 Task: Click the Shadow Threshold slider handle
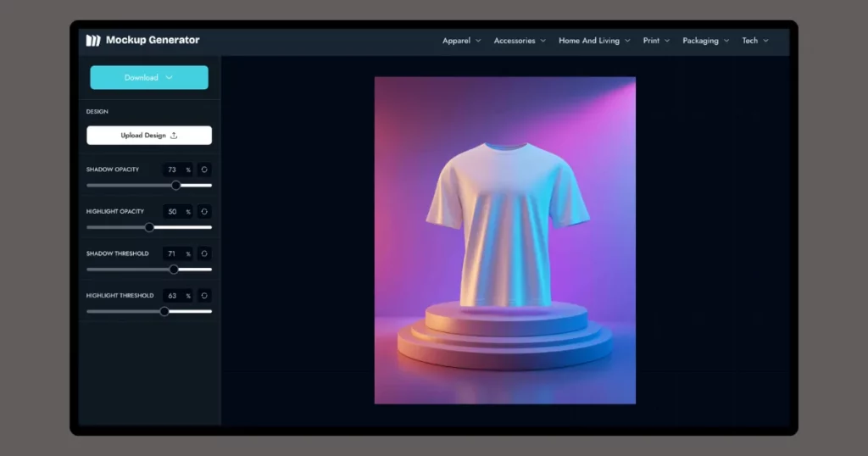[174, 270]
